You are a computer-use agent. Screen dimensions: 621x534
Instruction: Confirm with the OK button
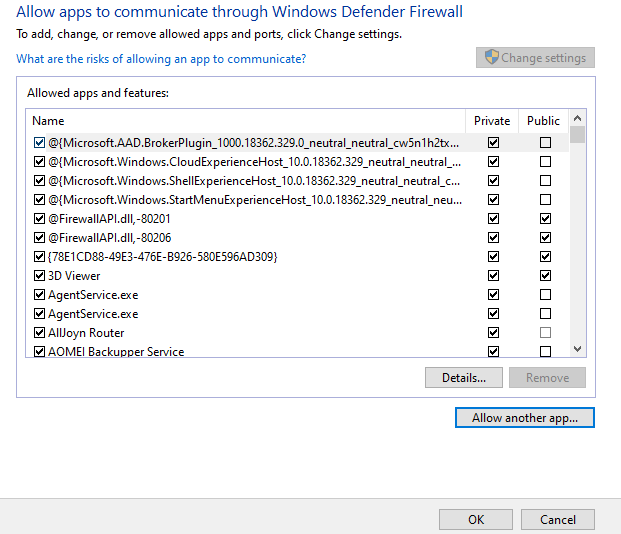click(x=476, y=520)
